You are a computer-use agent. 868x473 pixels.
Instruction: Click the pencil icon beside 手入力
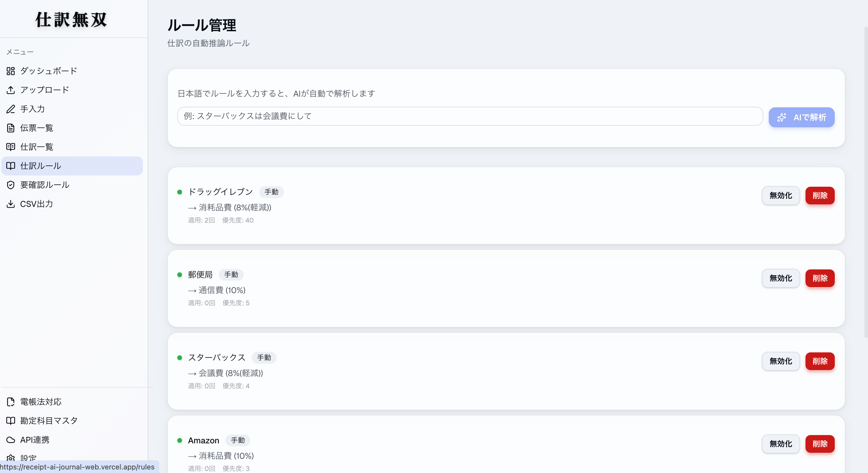pos(10,109)
